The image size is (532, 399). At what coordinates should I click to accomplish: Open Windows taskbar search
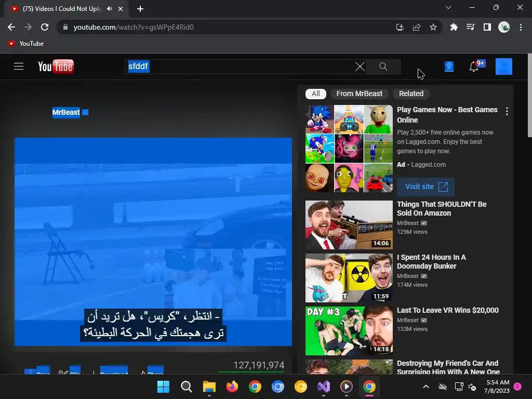point(187,387)
